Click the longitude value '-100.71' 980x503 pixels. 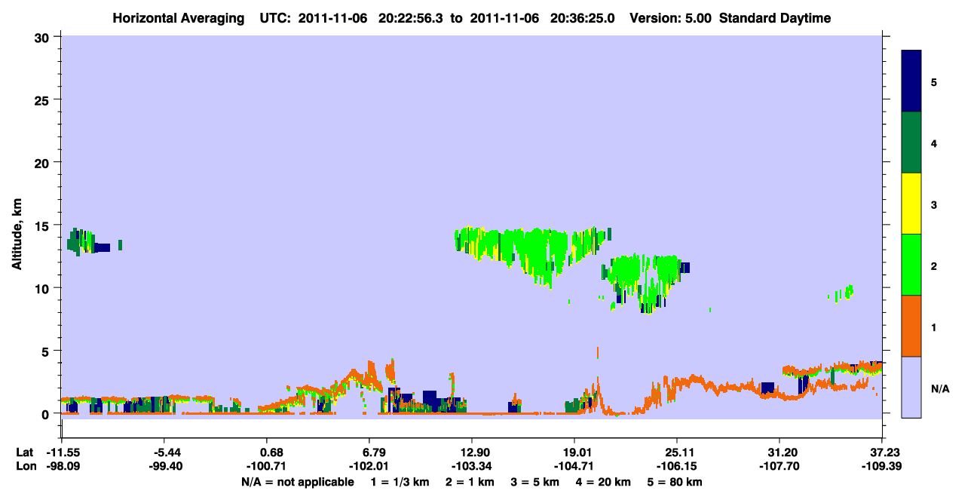tap(267, 467)
